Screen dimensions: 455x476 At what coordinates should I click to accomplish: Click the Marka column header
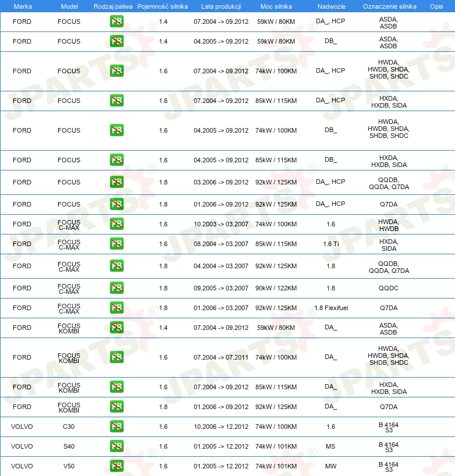(23, 6)
